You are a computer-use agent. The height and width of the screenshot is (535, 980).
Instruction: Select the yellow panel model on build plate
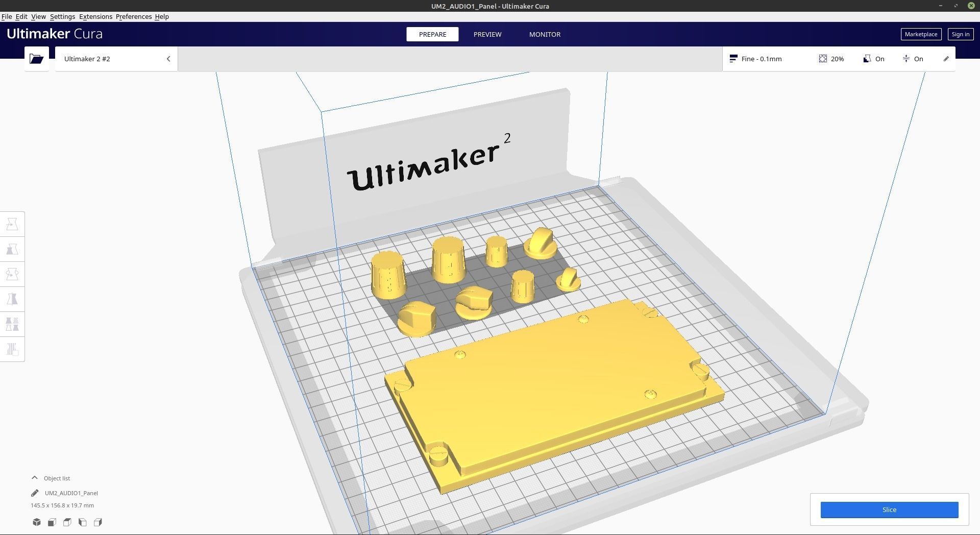[554, 396]
